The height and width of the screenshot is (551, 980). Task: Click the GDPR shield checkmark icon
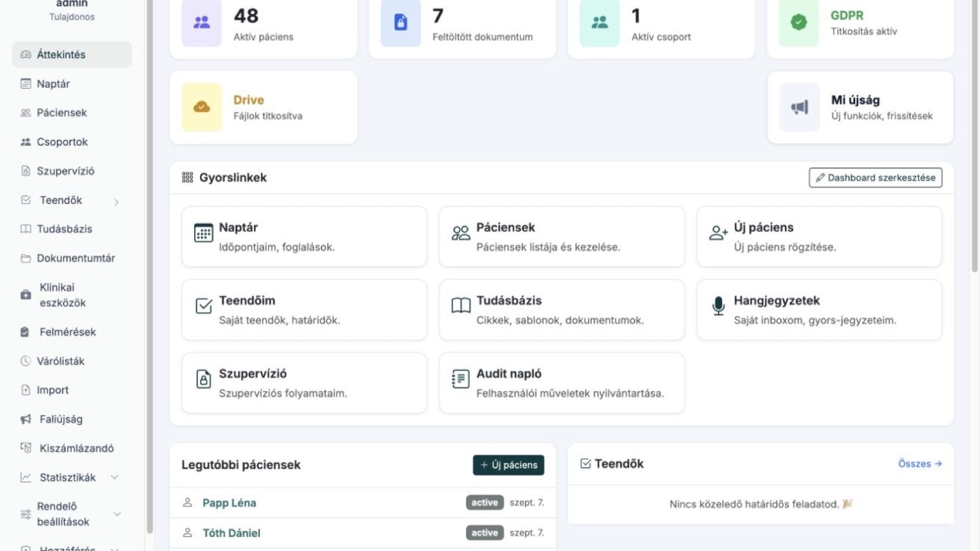coord(799,23)
